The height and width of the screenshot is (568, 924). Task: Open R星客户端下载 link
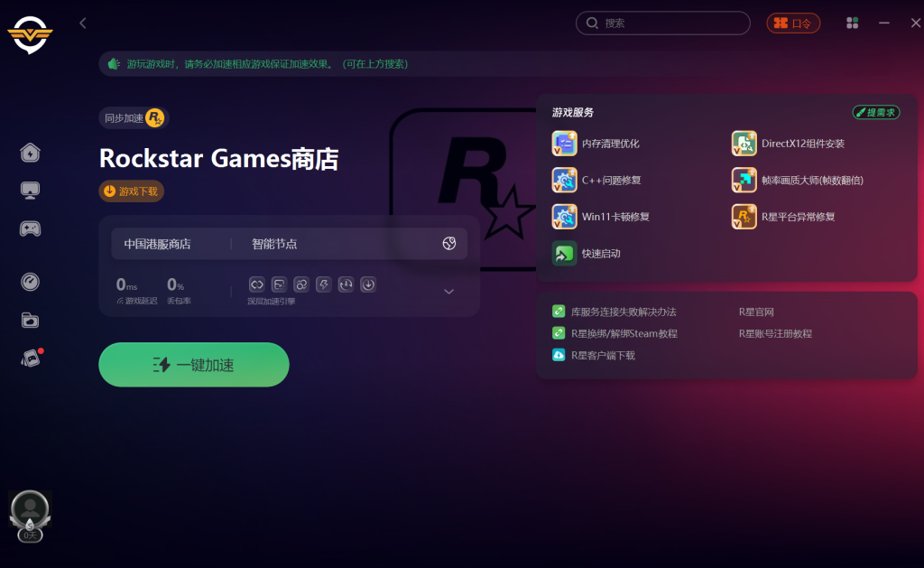coord(594,355)
